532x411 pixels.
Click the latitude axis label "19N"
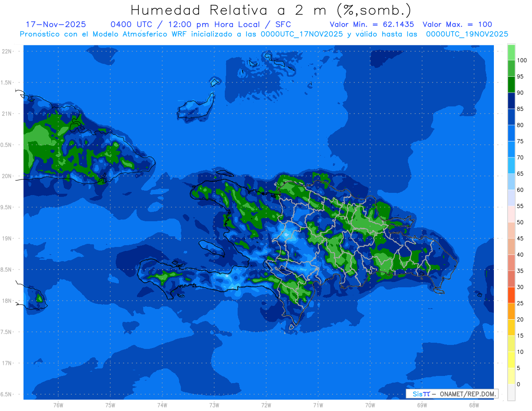click(7, 238)
